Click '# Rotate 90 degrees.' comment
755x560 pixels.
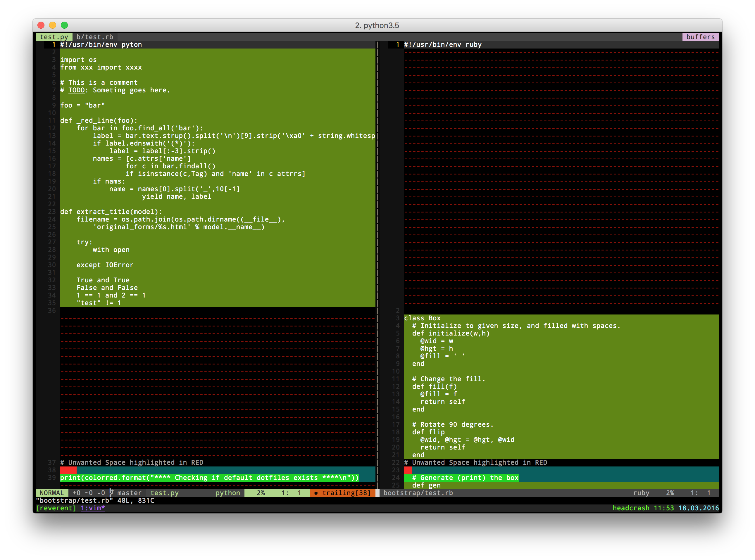coord(453,425)
